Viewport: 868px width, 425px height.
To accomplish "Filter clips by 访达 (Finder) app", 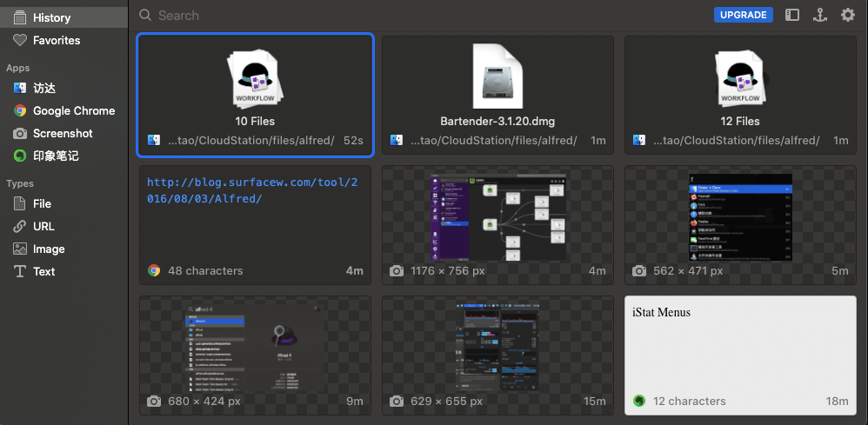I will 63,88.
